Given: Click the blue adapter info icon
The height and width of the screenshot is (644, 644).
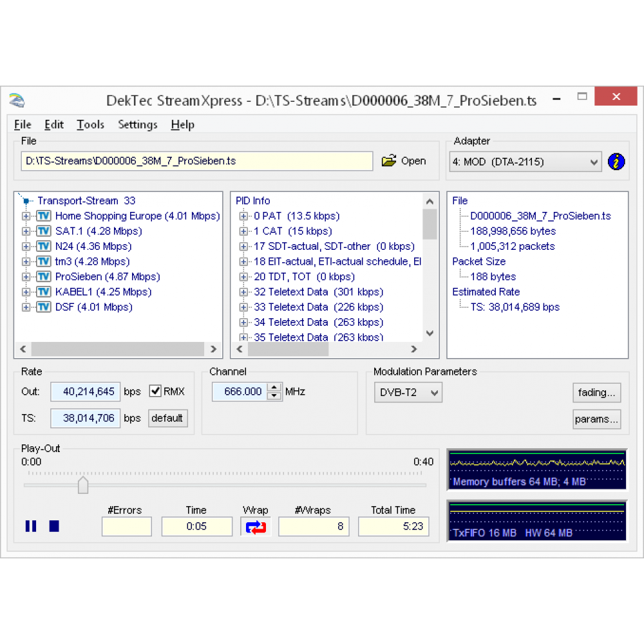Looking at the screenshot, I should coord(616,162).
